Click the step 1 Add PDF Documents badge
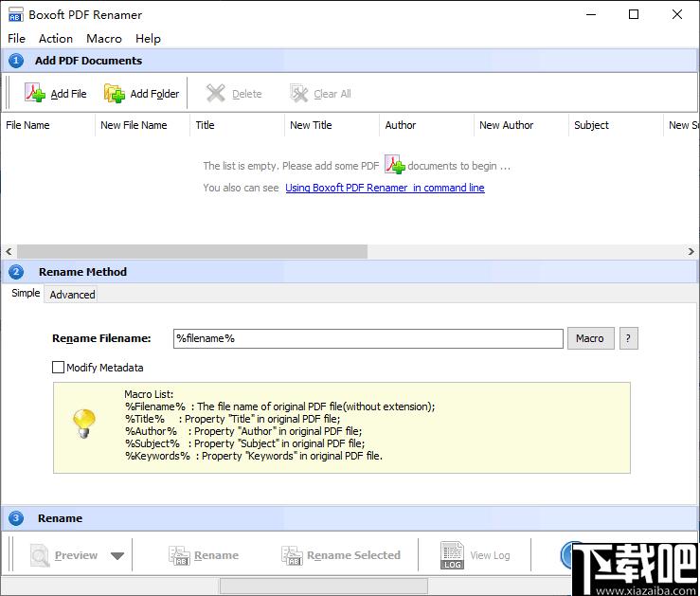The image size is (700, 596). (16, 61)
